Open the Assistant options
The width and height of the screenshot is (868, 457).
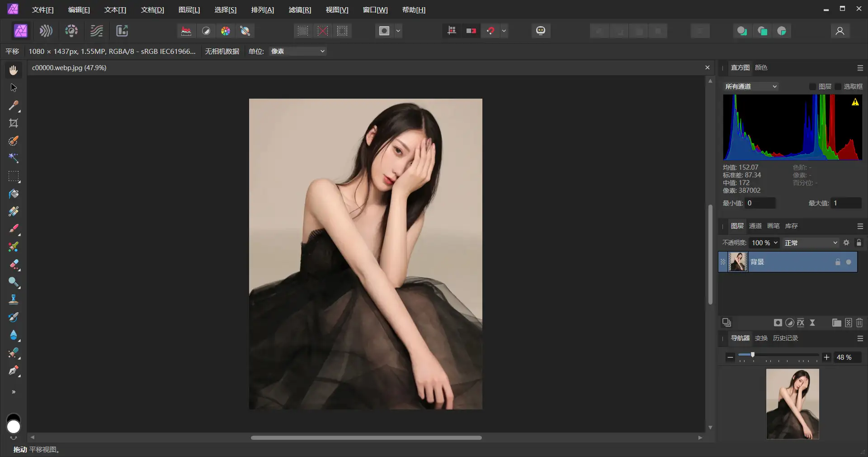541,31
